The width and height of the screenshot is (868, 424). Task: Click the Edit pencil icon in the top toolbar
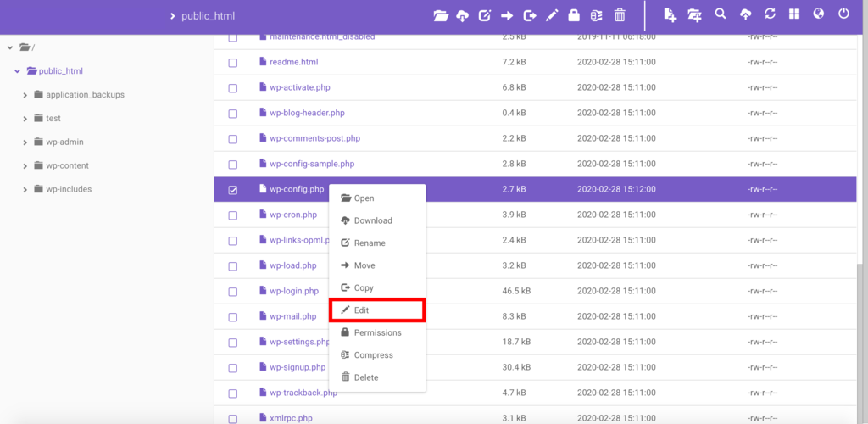coord(552,16)
